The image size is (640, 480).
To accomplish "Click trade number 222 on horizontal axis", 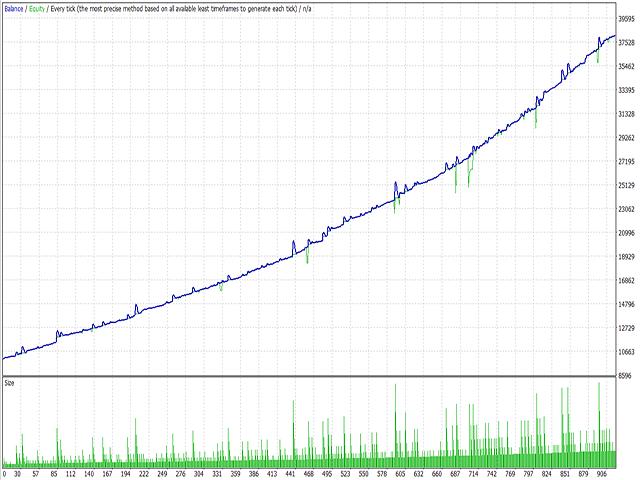I will (144, 474).
